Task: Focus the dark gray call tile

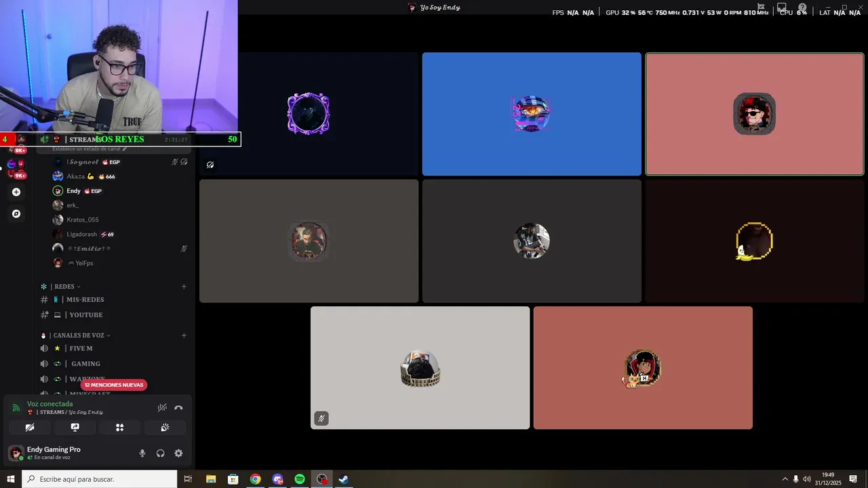Action: click(532, 241)
